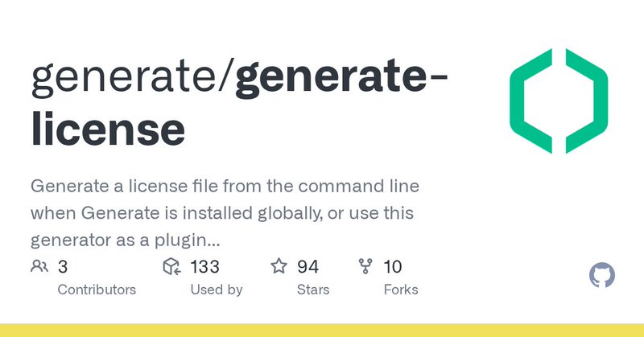This screenshot has height=337, width=644.
Task: Click the GitHub Octocat logo
Action: pos(601,275)
